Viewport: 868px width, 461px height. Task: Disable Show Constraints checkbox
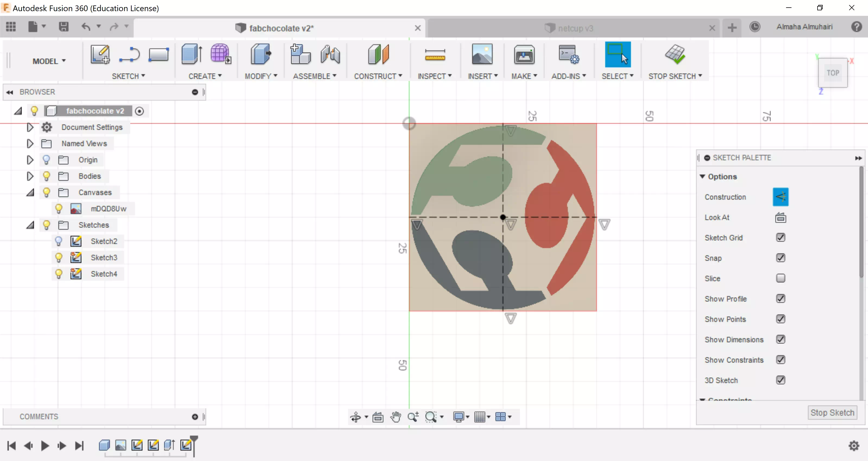point(780,360)
